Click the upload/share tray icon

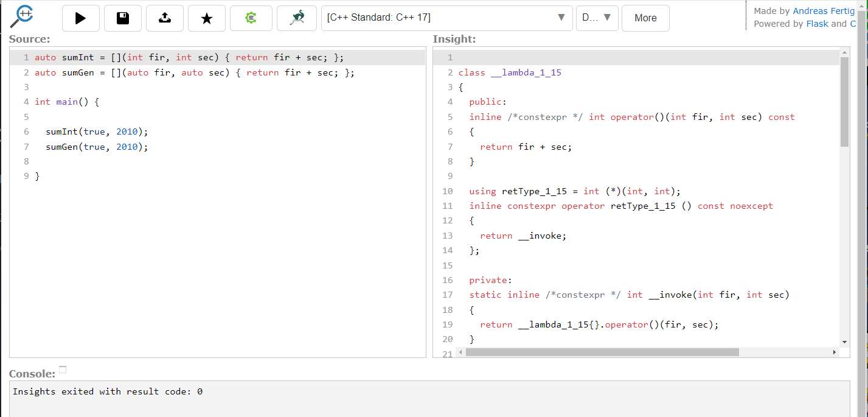165,18
